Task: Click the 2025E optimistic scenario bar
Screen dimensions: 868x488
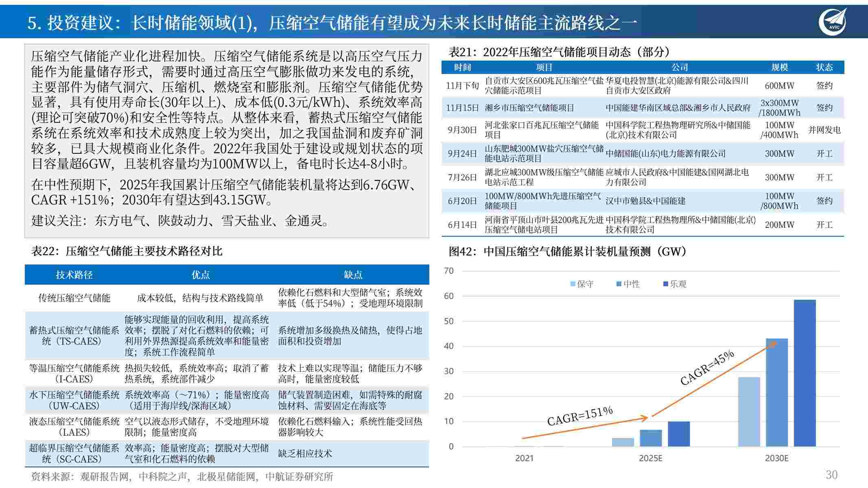Action: pyautogui.click(x=679, y=434)
